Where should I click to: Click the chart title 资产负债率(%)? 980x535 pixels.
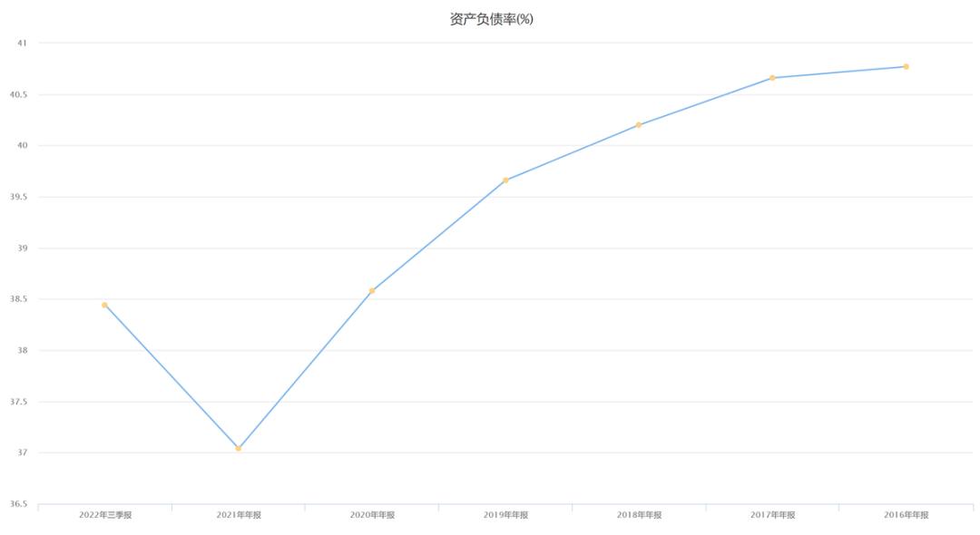491,19
